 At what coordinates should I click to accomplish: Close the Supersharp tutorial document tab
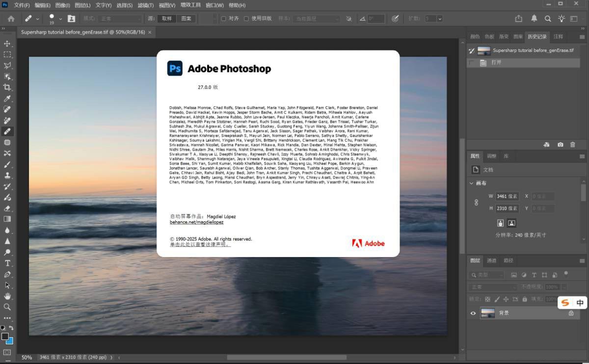150,32
